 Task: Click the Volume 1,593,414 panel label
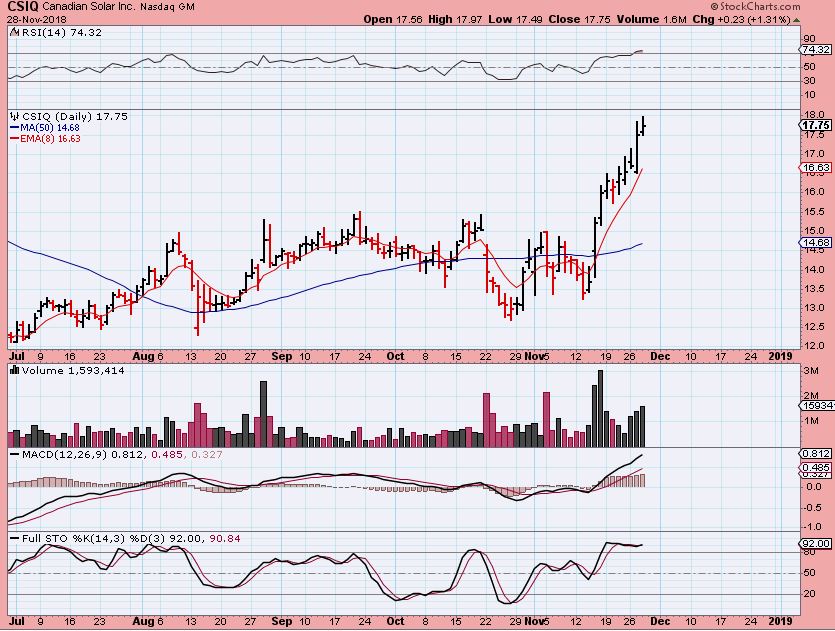point(73,370)
